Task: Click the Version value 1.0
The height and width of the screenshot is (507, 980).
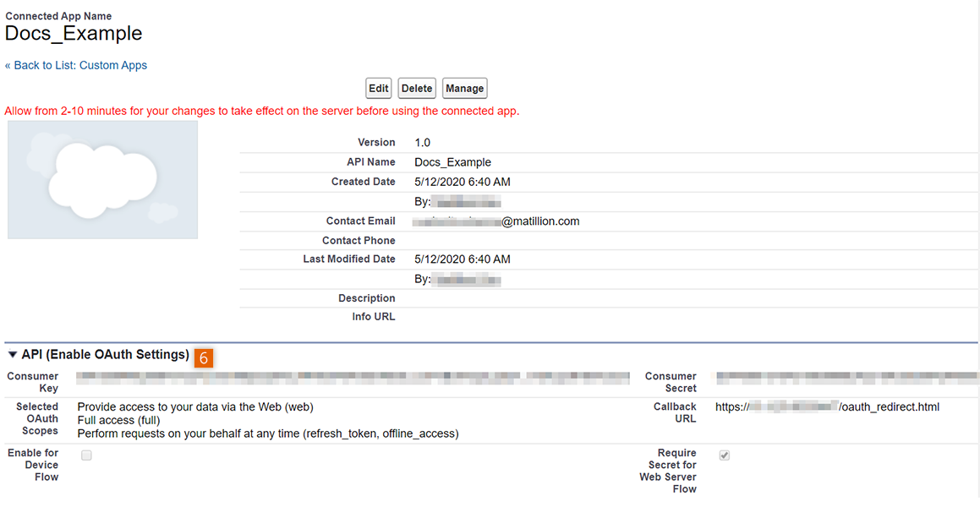Action: [x=423, y=142]
